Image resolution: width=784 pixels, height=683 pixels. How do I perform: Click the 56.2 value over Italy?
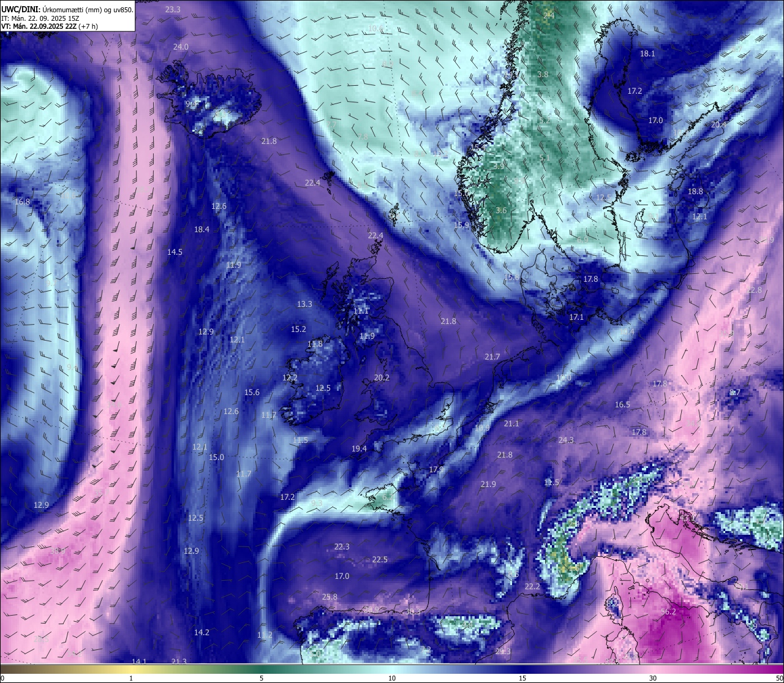(x=668, y=611)
